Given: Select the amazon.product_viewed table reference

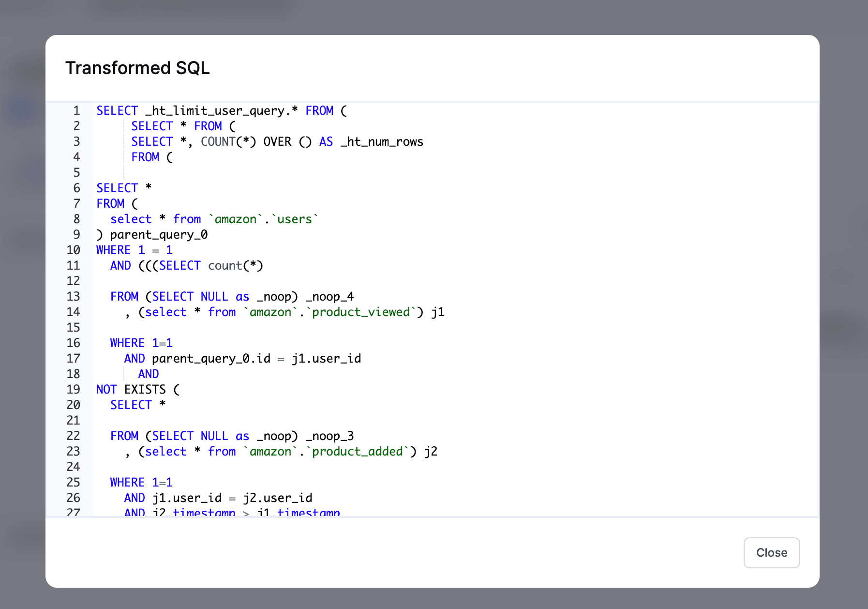Looking at the screenshot, I should 330,312.
